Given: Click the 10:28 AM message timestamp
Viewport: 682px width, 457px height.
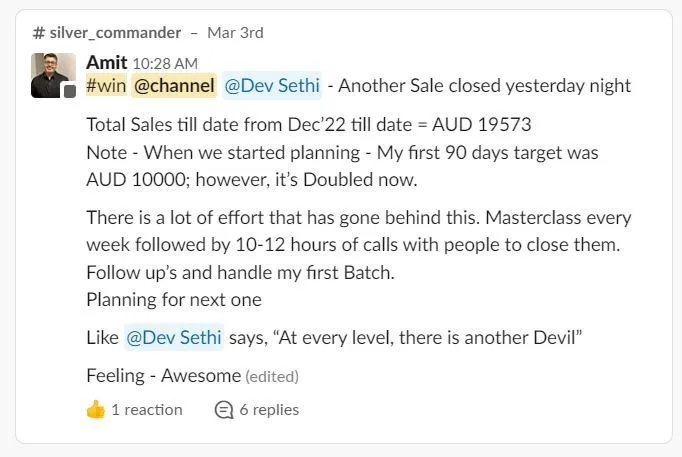Looking at the screenshot, I should [x=165, y=64].
